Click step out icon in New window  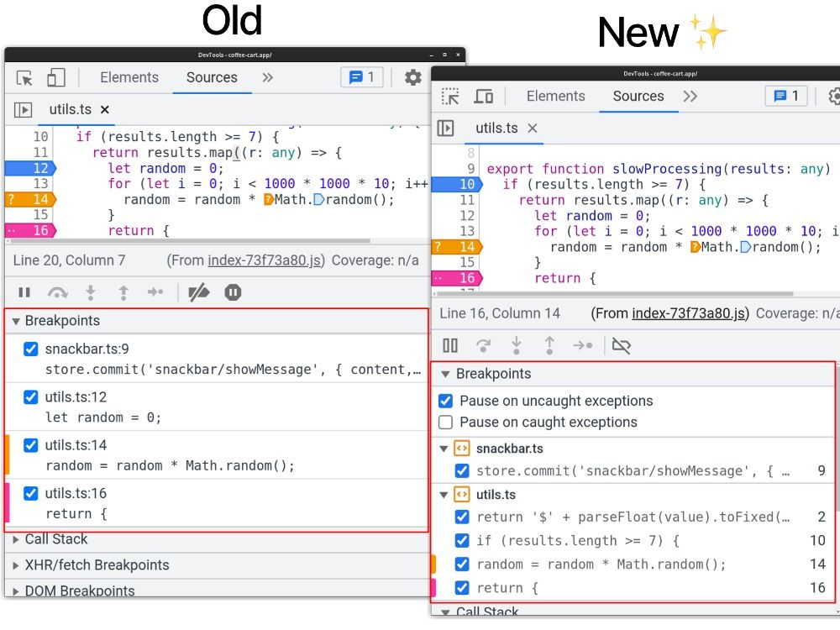(x=549, y=346)
